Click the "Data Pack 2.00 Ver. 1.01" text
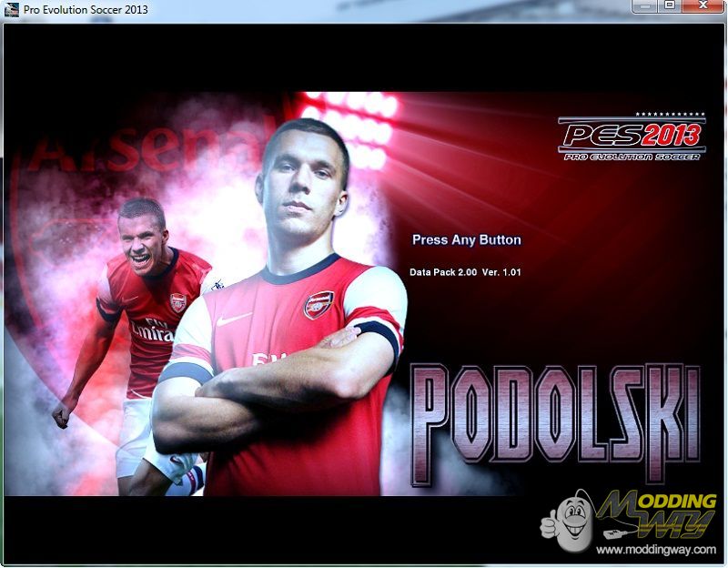Viewport: 728px width, 568px height. [x=465, y=272]
